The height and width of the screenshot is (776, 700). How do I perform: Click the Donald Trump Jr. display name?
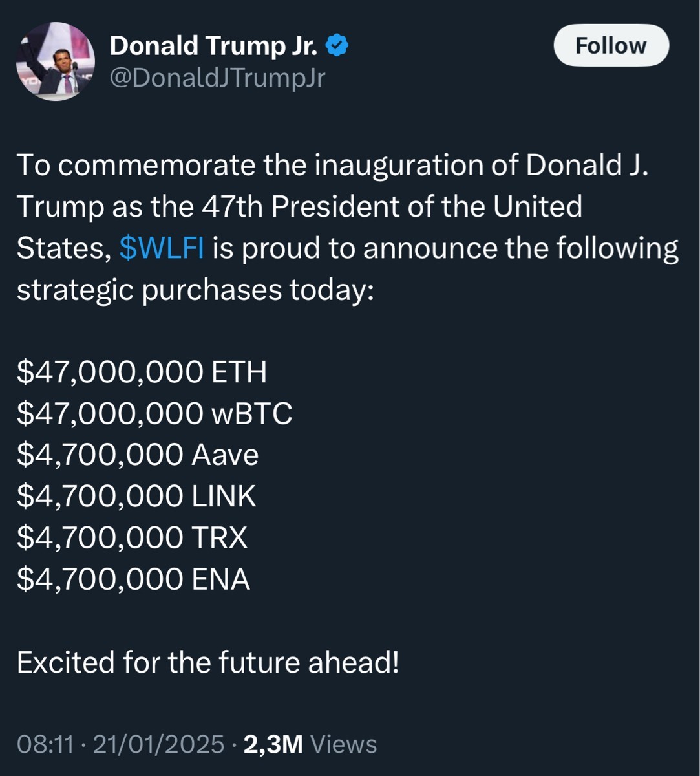213,45
